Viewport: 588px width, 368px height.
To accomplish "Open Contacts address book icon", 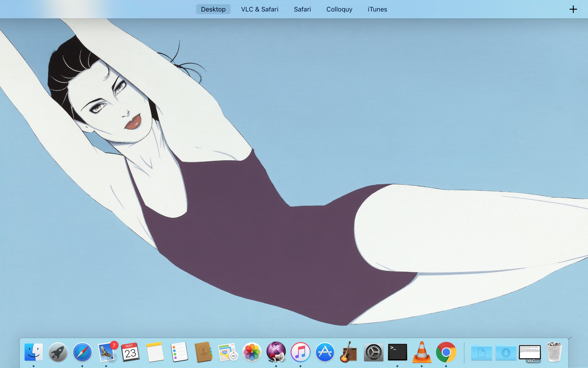I will (x=203, y=352).
